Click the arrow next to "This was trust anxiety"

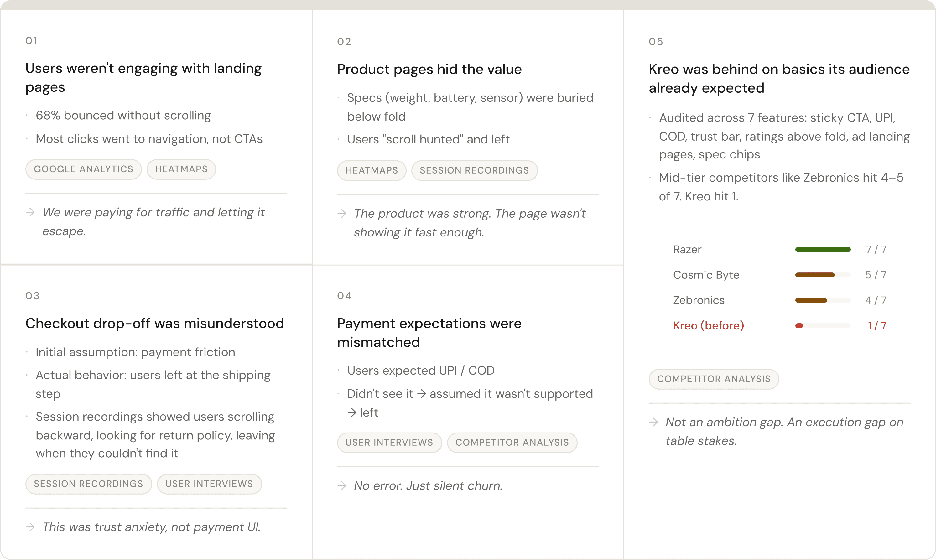coord(30,527)
